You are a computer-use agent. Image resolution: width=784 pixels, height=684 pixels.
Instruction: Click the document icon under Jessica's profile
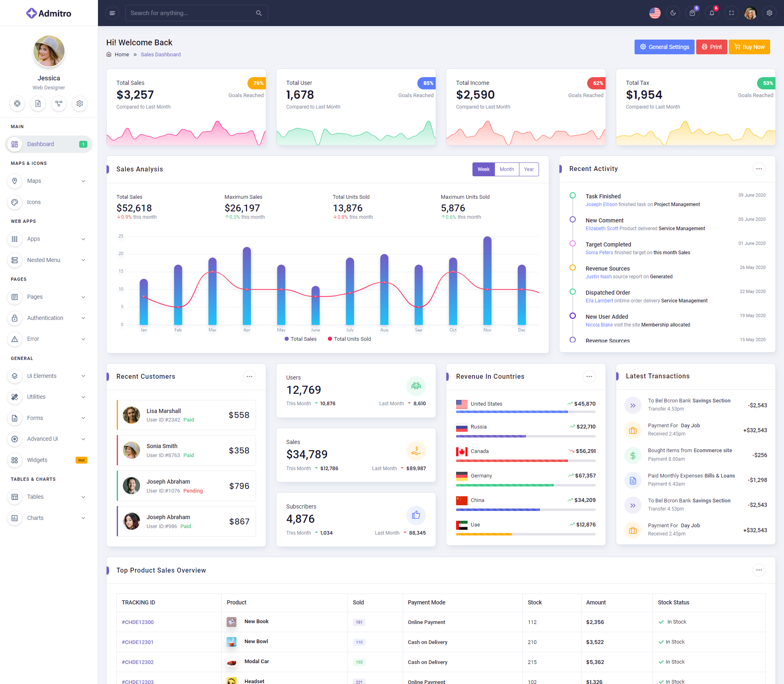[38, 104]
